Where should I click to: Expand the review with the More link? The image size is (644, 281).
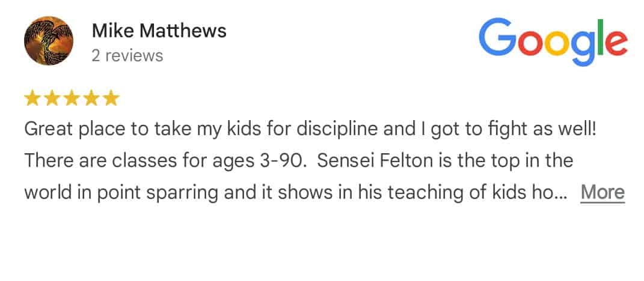[603, 192]
